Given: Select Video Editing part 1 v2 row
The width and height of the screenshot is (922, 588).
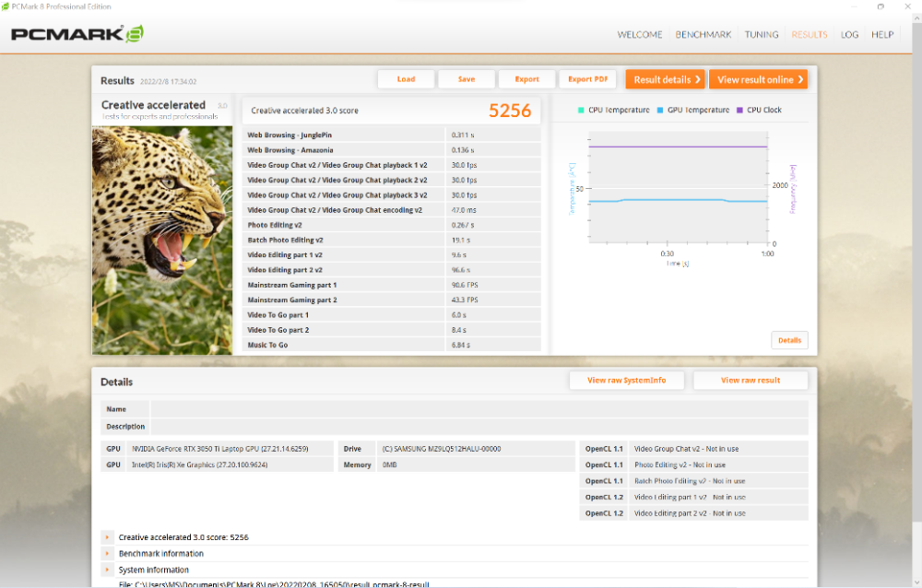Looking at the screenshot, I should 392,255.
